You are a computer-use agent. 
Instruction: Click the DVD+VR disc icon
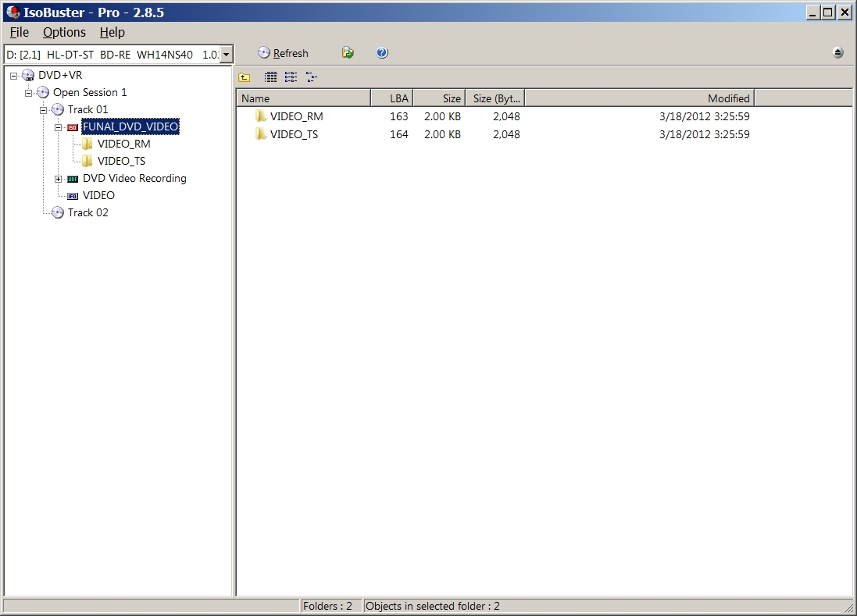point(28,76)
